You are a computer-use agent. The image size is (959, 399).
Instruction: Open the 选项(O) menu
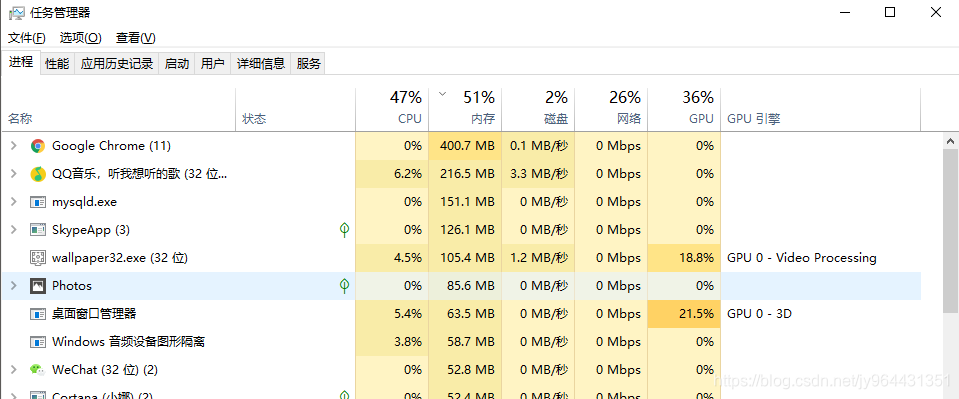80,38
